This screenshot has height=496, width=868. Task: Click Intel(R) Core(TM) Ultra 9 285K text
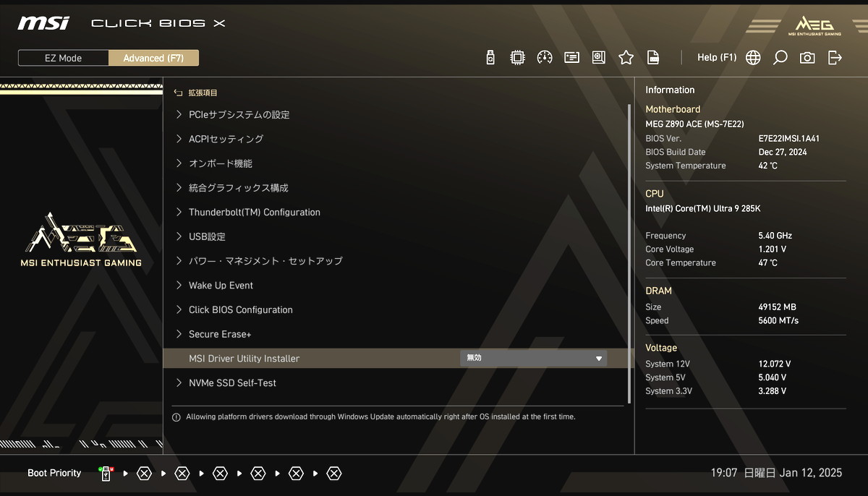pos(703,209)
